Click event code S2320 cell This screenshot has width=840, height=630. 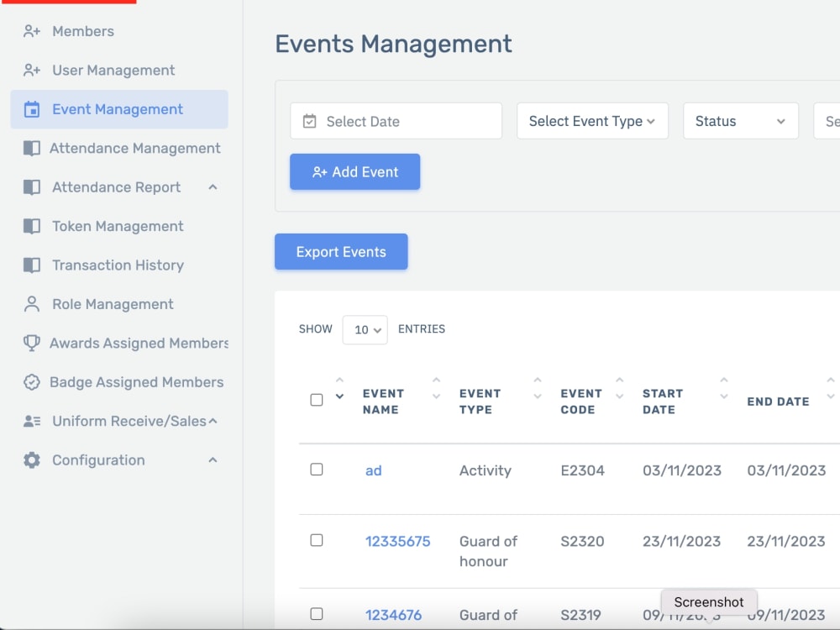[x=582, y=542]
